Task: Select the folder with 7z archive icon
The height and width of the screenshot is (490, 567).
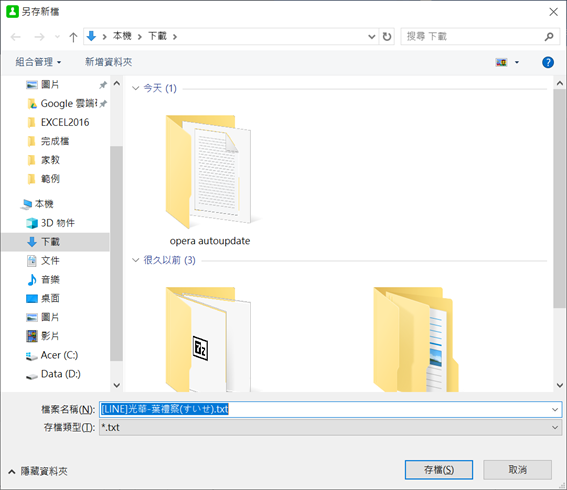Action: tap(210, 339)
